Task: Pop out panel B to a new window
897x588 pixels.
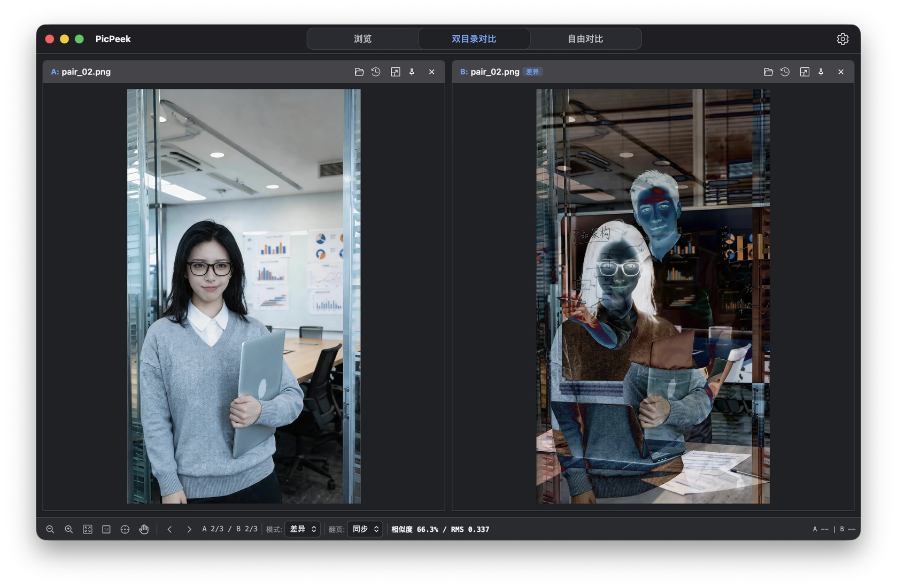Action: coord(805,72)
